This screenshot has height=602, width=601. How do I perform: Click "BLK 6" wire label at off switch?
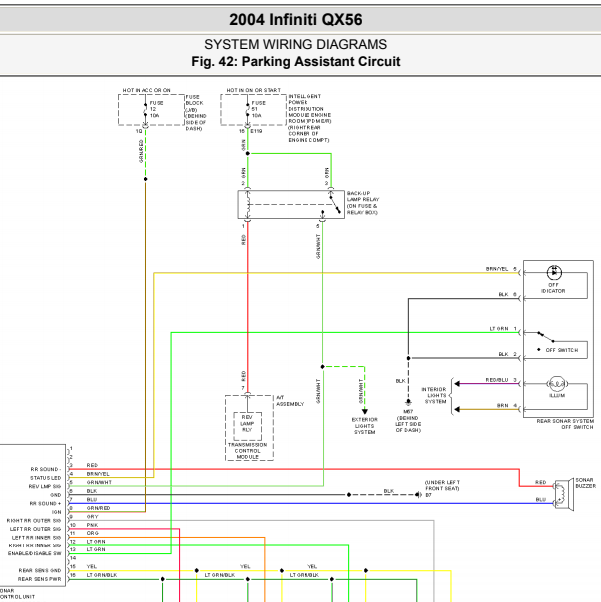[507, 294]
